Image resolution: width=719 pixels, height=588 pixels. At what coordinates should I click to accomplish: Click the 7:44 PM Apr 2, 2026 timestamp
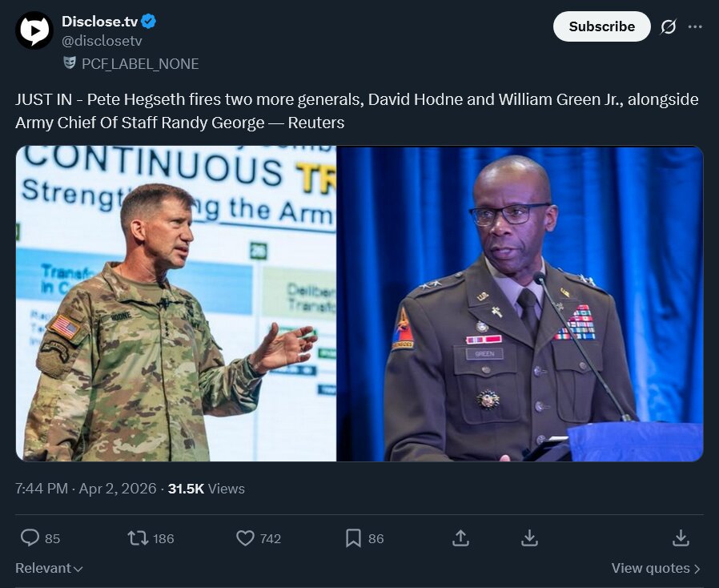pyautogui.click(x=86, y=489)
